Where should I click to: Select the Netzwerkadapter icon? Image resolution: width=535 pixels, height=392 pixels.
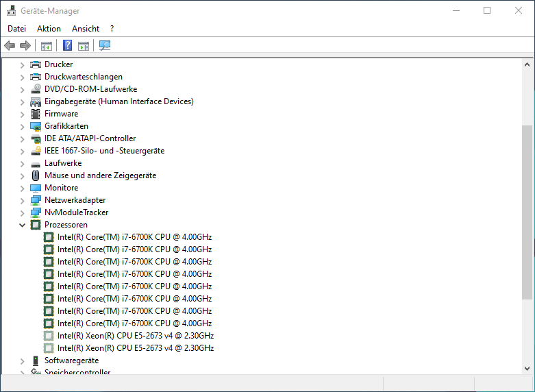click(36, 200)
